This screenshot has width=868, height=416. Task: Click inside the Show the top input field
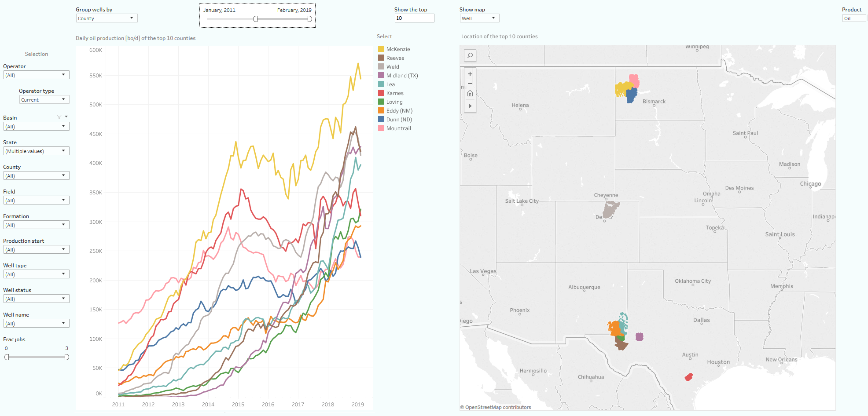pyautogui.click(x=414, y=18)
